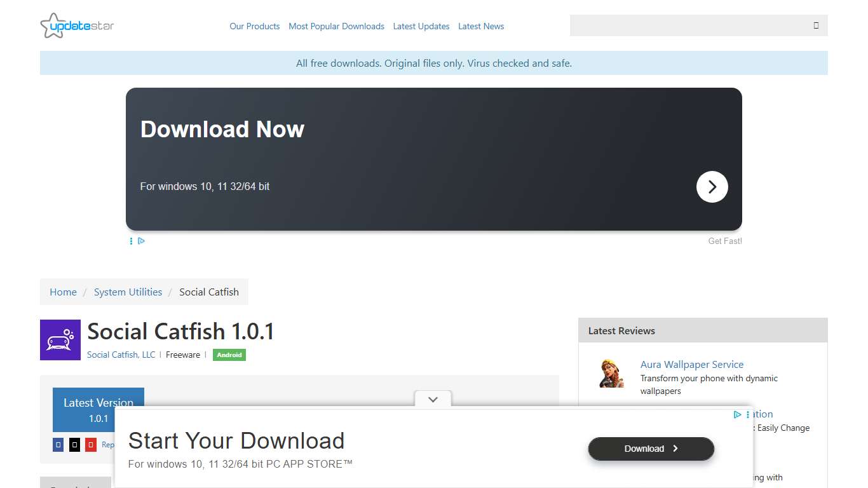
Task: Open the Our Products menu
Action: (x=254, y=26)
